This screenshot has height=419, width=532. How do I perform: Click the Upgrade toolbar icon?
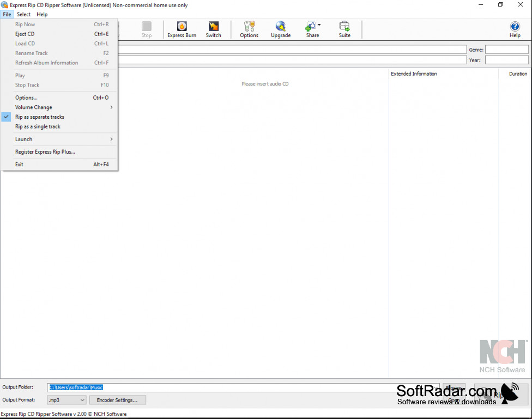point(281,29)
